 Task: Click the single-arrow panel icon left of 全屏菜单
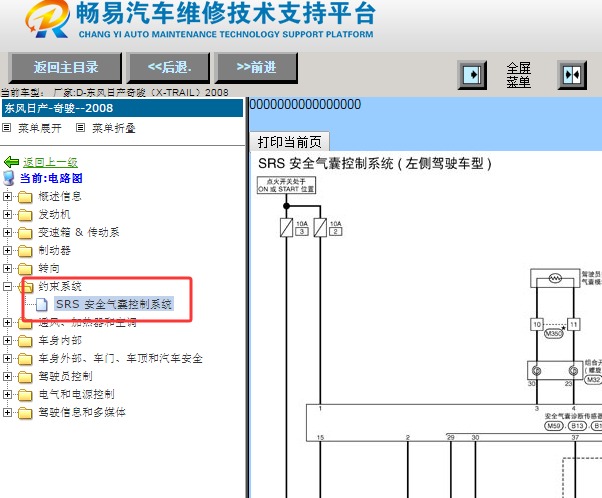472,74
